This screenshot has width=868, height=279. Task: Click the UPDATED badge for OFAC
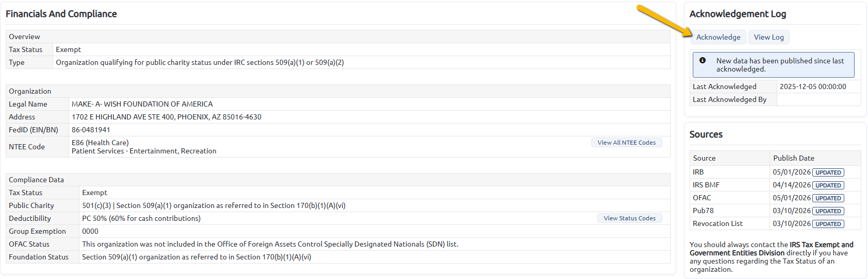(x=828, y=198)
